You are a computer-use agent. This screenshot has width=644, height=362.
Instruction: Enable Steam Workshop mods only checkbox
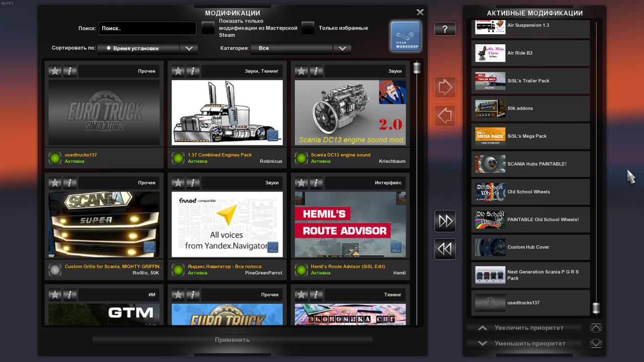[x=208, y=28]
